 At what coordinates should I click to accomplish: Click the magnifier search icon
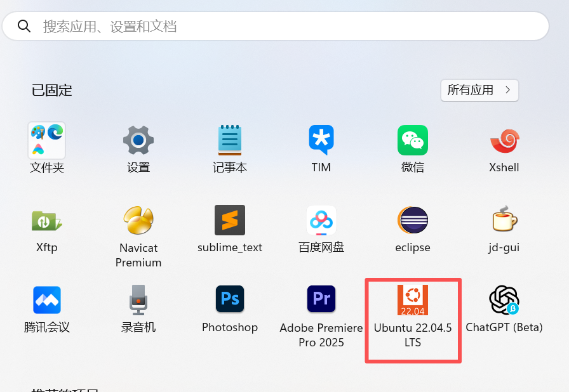(x=24, y=26)
